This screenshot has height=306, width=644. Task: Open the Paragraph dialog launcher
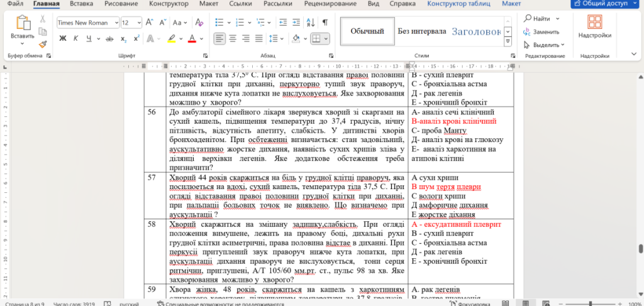coord(331,55)
